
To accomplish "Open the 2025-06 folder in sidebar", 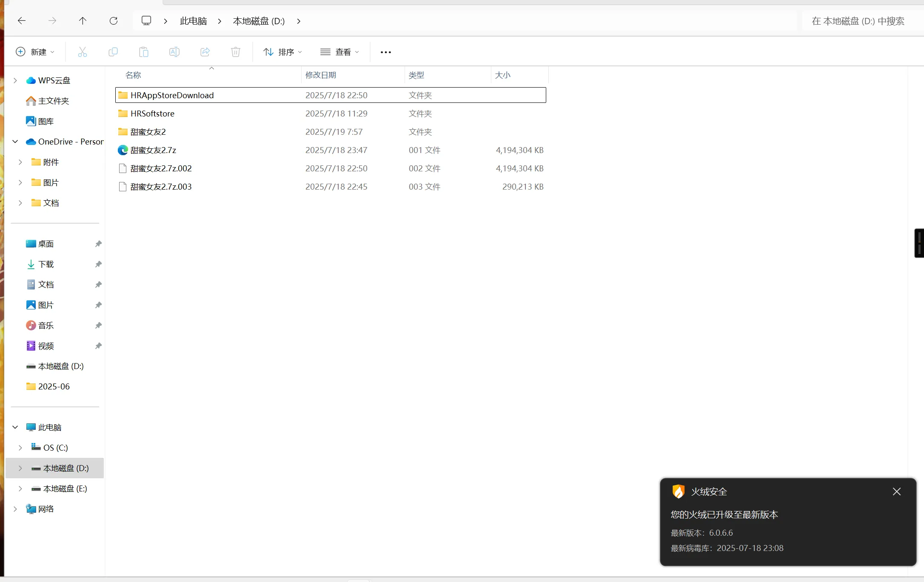I will [x=48, y=386].
